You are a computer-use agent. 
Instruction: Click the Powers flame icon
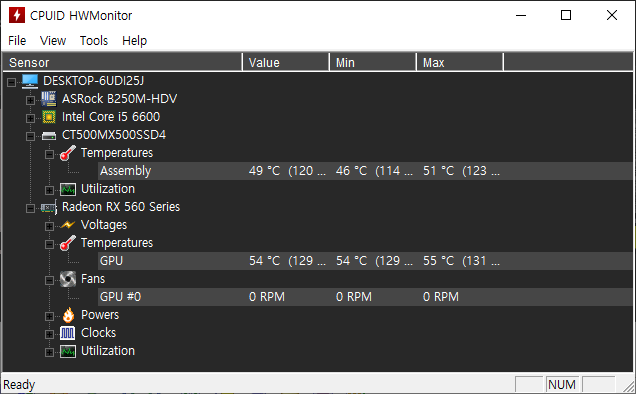tap(68, 315)
